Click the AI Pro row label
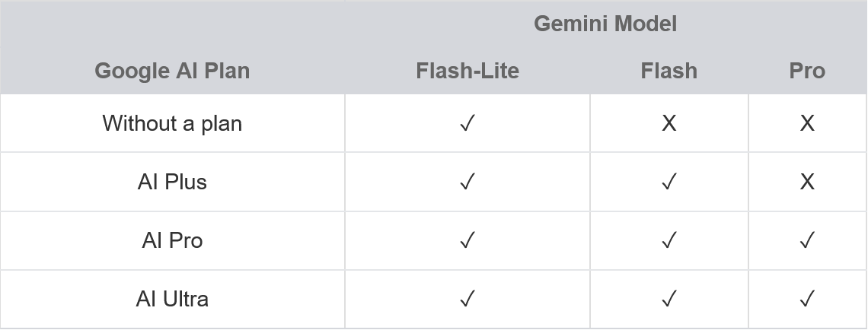868x330 pixels. click(x=172, y=240)
